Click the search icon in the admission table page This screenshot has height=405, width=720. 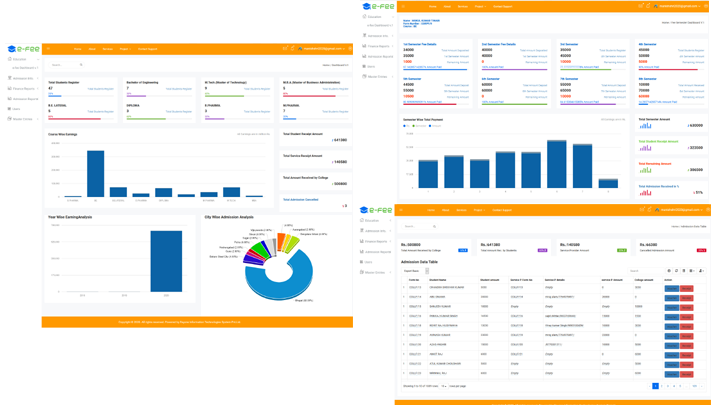(x=435, y=226)
